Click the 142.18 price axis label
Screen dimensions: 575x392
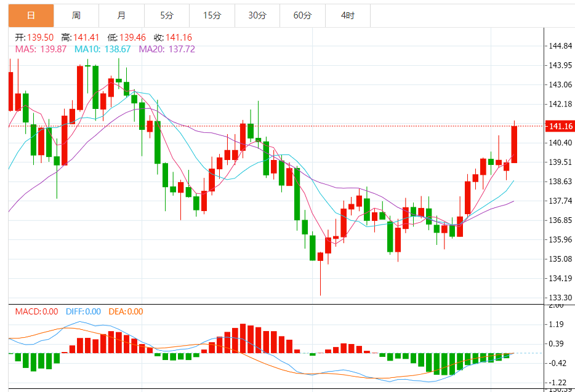[x=560, y=104]
